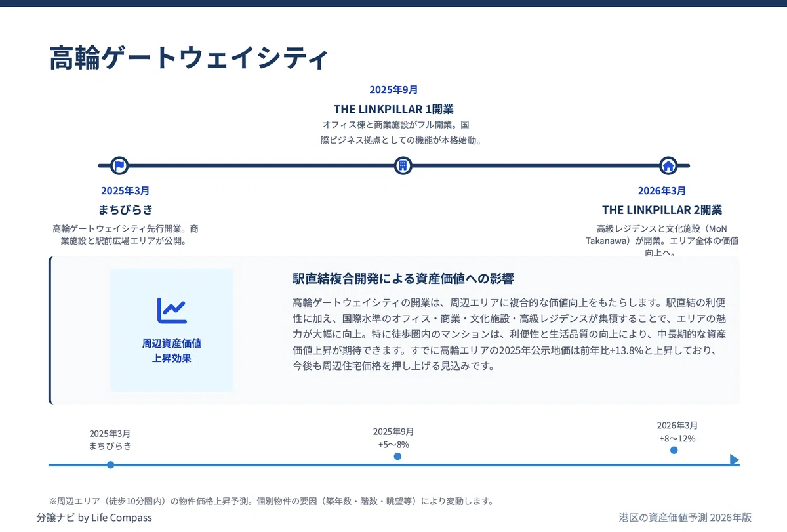Viewport: 787px width, 532px height.
Task: Click the まちびらき label on the forecast line
Action: [110, 446]
